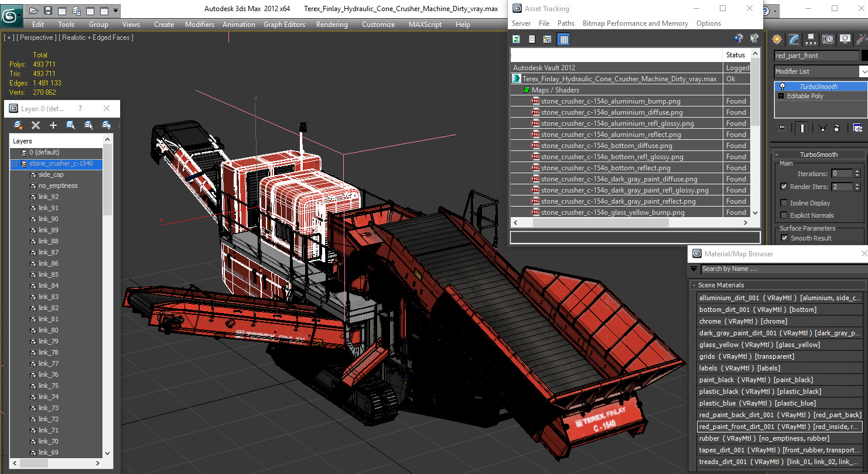This screenshot has width=868, height=474.
Task: Click Make Unique icon in modifier stack
Action: point(822,128)
